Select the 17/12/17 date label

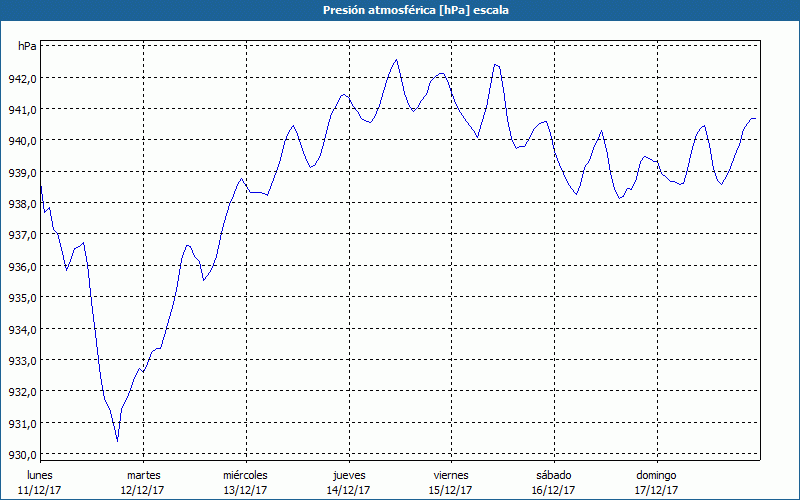coord(656,490)
